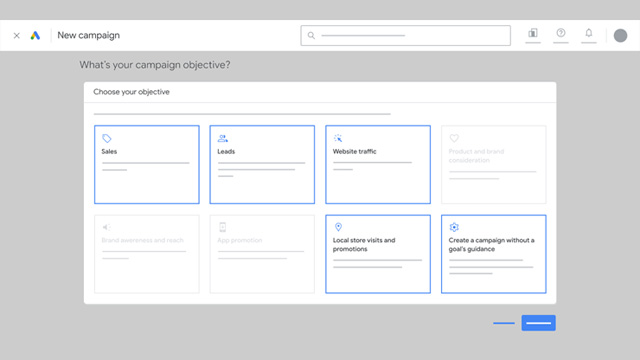Open the help question mark icon

tap(561, 33)
